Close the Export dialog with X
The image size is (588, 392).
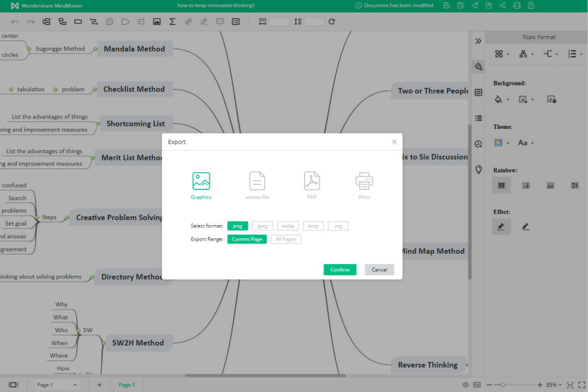[394, 142]
